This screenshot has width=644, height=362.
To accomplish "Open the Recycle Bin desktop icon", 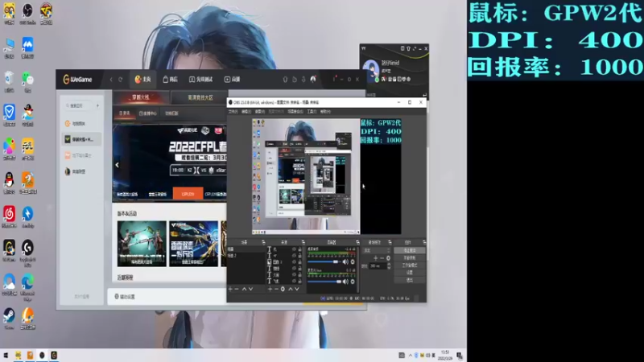I will 9,81.
